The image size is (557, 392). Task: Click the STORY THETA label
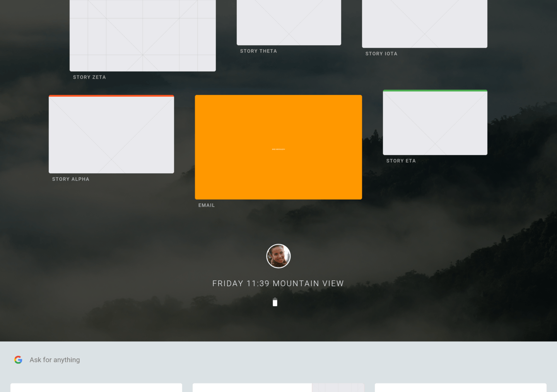[258, 51]
